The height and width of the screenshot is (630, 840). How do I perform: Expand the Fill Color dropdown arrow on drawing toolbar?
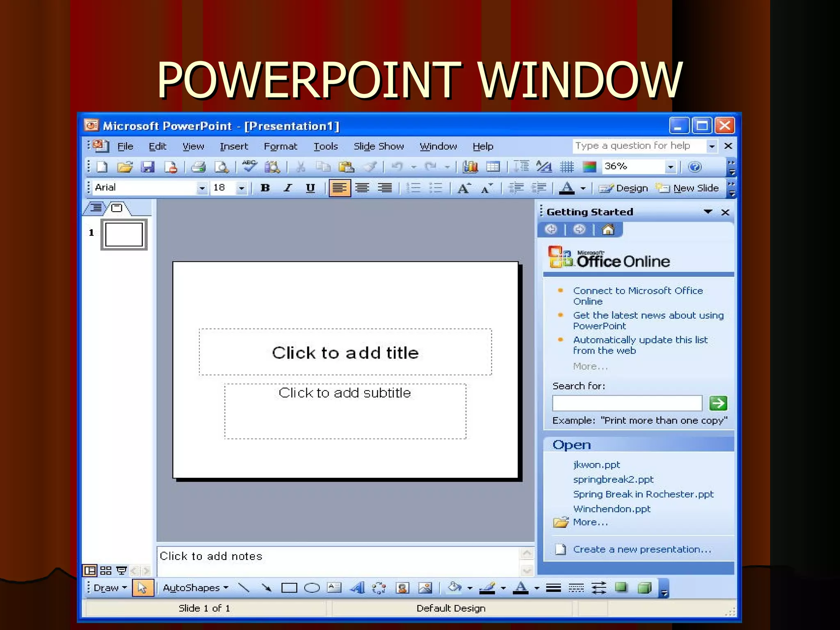(x=470, y=588)
